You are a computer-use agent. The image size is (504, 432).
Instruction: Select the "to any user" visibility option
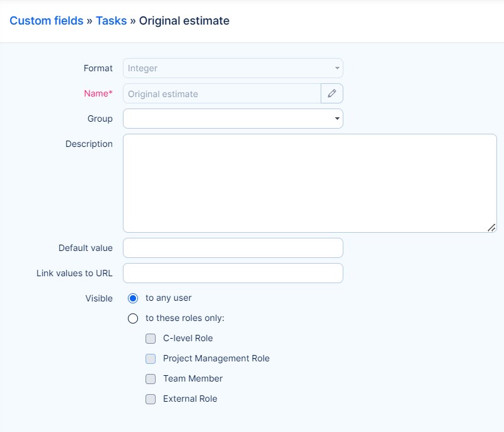[133, 298]
